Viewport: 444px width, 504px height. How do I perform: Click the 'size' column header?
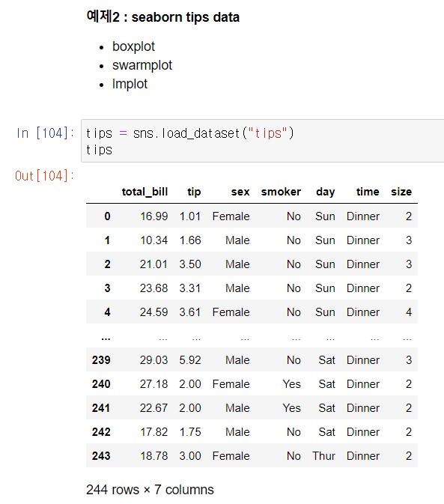tap(401, 192)
